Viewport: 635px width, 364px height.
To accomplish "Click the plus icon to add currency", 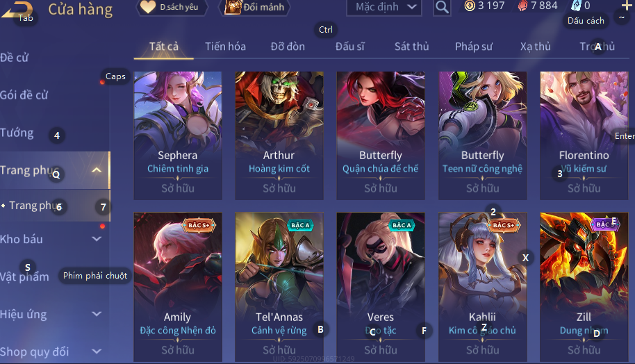I will point(627,6).
